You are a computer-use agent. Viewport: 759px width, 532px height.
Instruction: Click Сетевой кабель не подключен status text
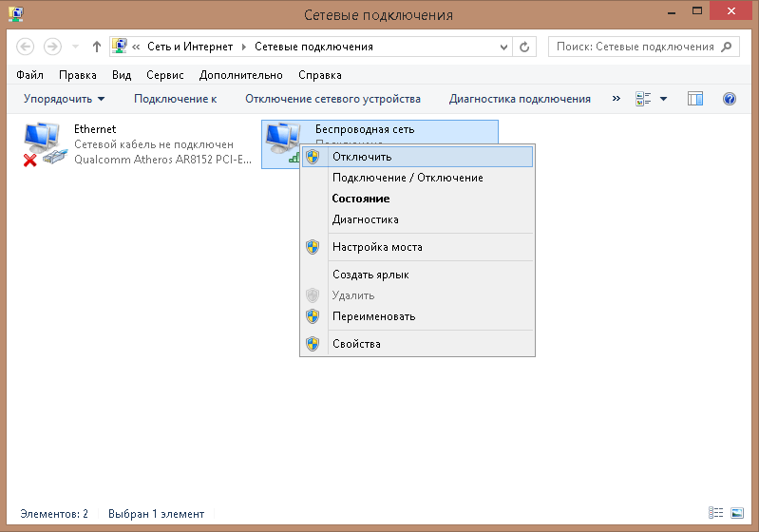click(154, 144)
